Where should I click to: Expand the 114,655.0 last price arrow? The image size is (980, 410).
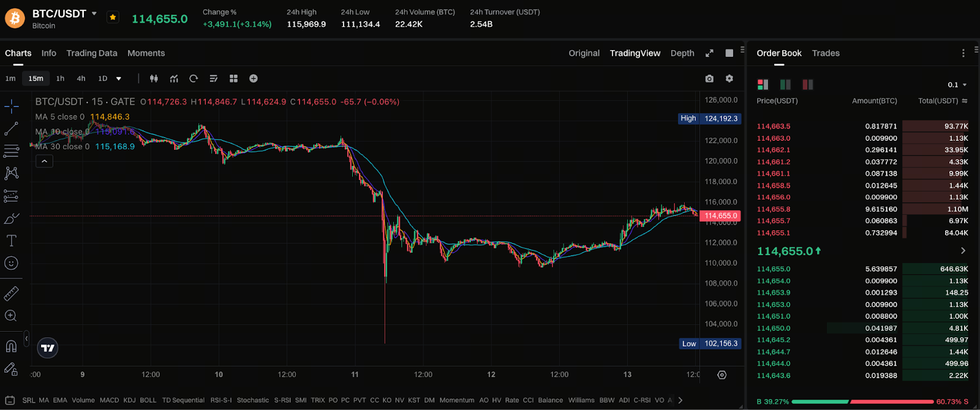click(x=963, y=251)
